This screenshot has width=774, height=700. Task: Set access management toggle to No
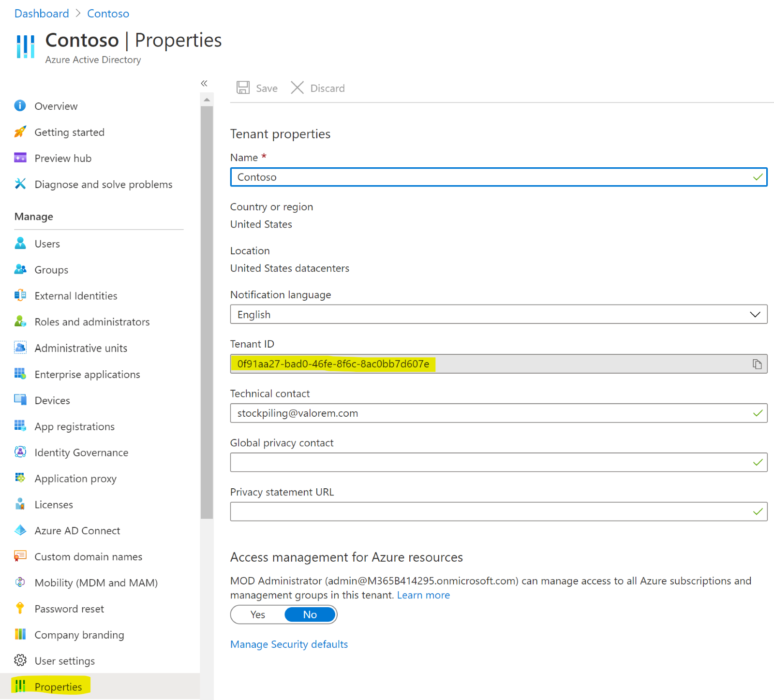pos(310,615)
